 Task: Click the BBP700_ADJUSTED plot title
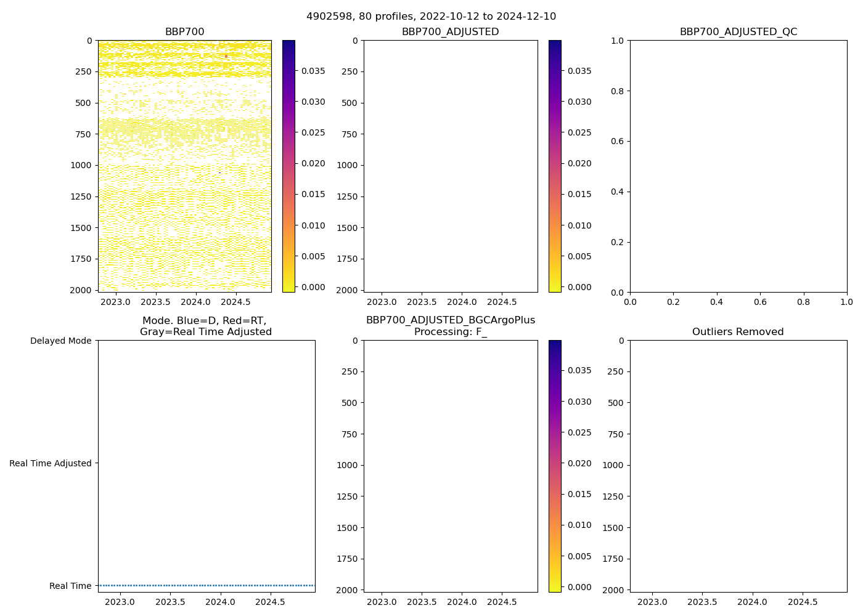click(x=450, y=32)
